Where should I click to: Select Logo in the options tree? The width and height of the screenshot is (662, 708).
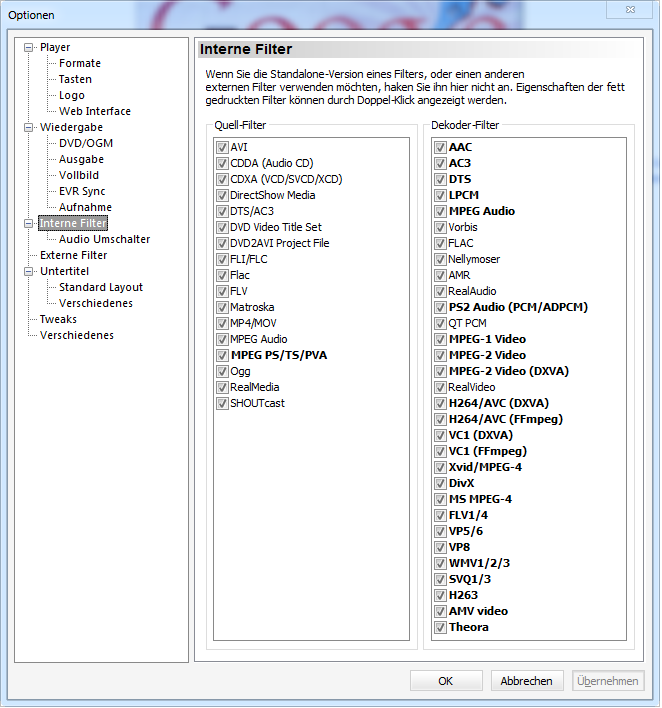(72, 95)
